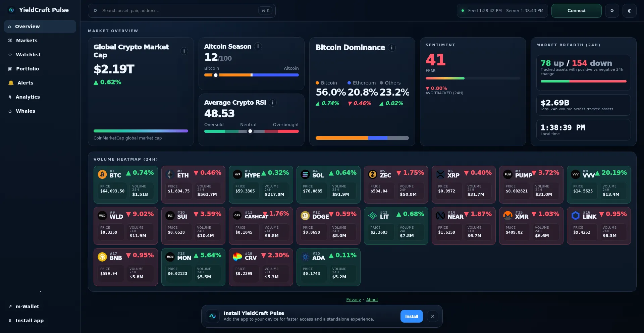644x333 pixels.
Task: Click the DOGE coin icon
Action: coord(305,215)
